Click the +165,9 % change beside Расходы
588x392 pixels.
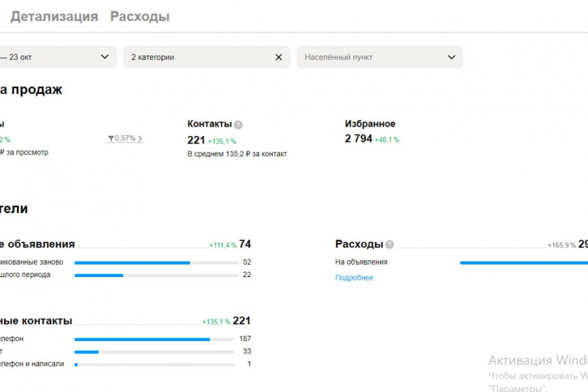click(561, 246)
